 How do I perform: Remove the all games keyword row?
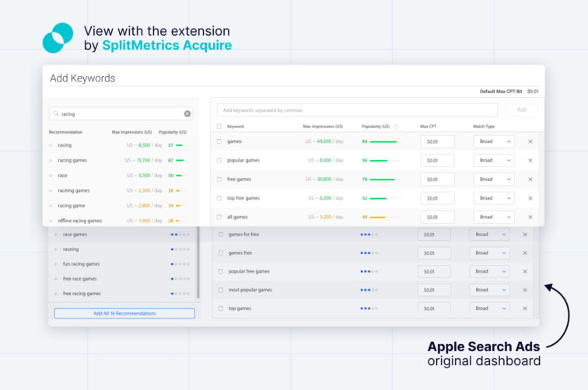coord(530,217)
